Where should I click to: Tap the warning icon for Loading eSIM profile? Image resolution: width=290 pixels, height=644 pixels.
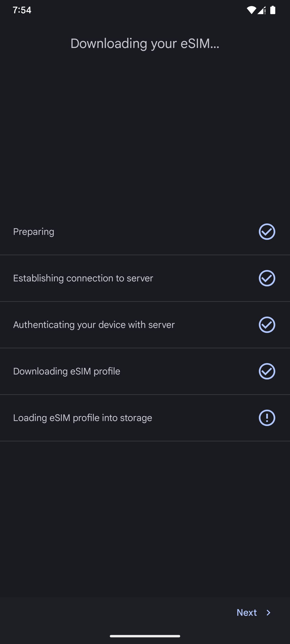267,417
